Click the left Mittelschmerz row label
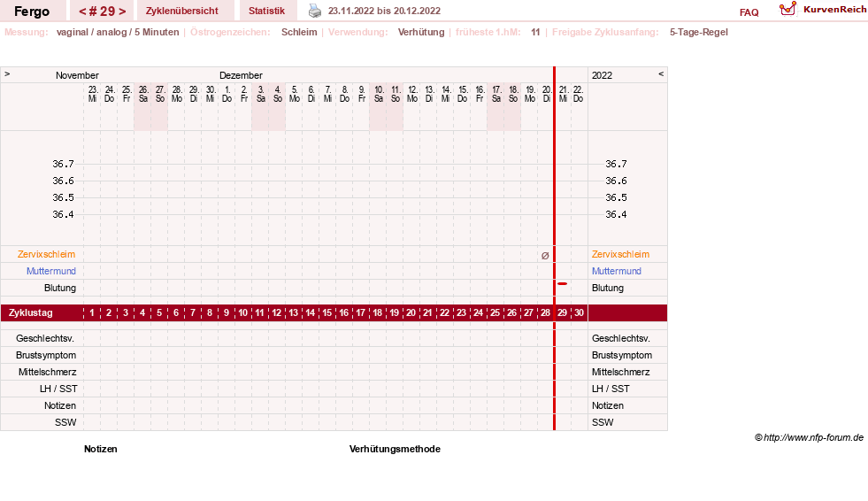868x501 pixels. 47,372
